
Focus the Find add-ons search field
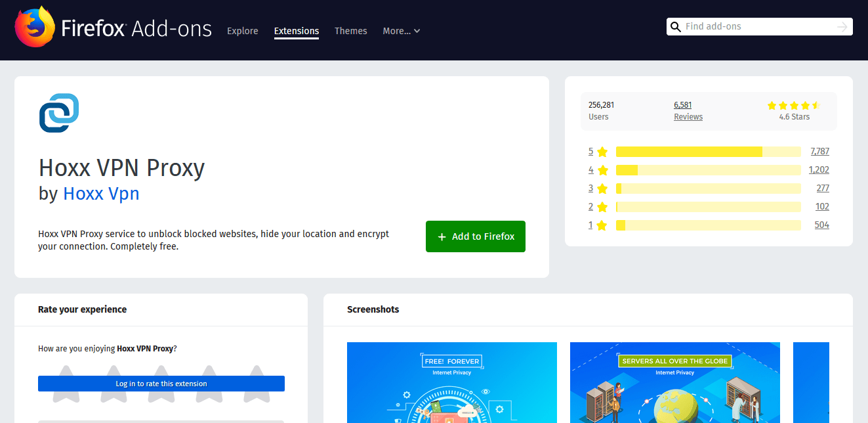pyautogui.click(x=759, y=27)
